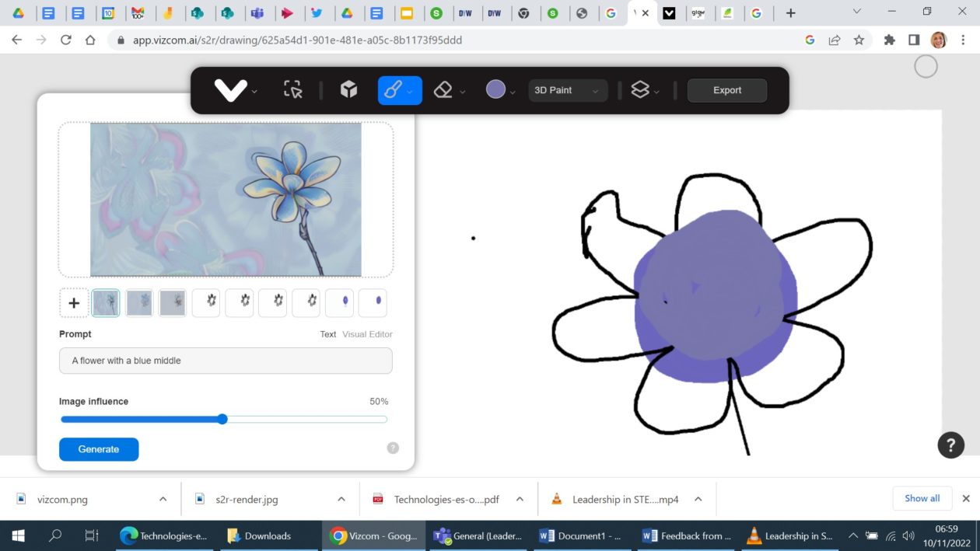
Task: Add a new reference image with the plus tile
Action: (x=73, y=302)
